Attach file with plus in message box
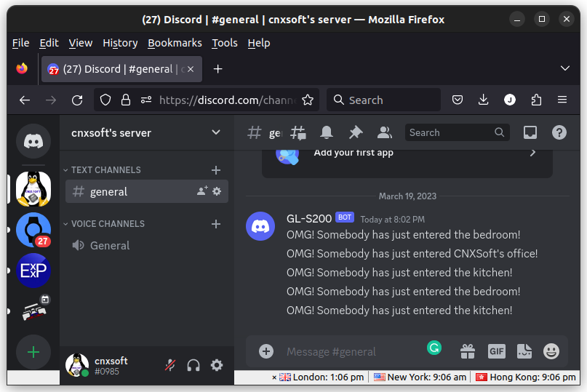This screenshot has width=587, height=392. [x=266, y=351]
